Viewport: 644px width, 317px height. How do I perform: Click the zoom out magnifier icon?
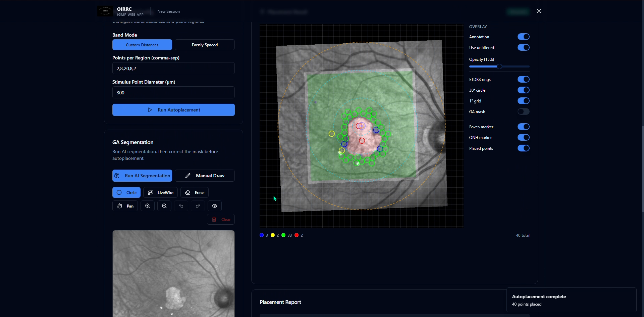(164, 206)
